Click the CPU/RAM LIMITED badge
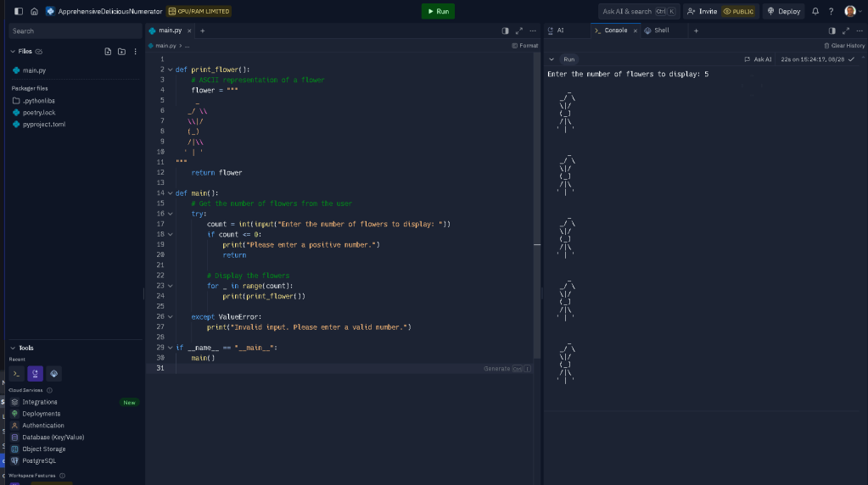The width and height of the screenshot is (868, 485). coord(199,11)
